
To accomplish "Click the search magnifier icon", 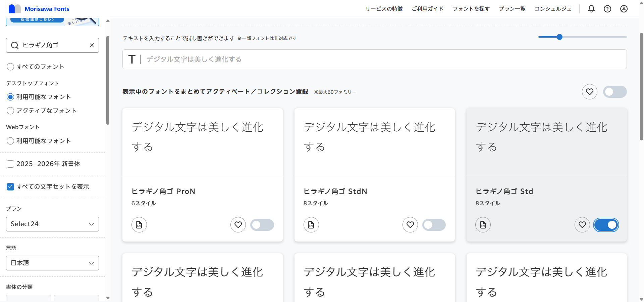I will point(15,45).
